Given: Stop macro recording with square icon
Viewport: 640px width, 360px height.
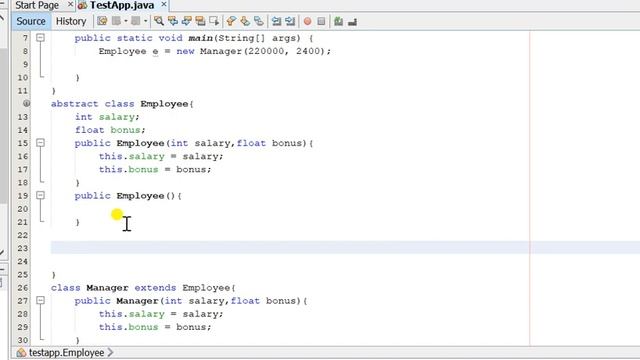Looking at the screenshot, I should click(321, 21).
